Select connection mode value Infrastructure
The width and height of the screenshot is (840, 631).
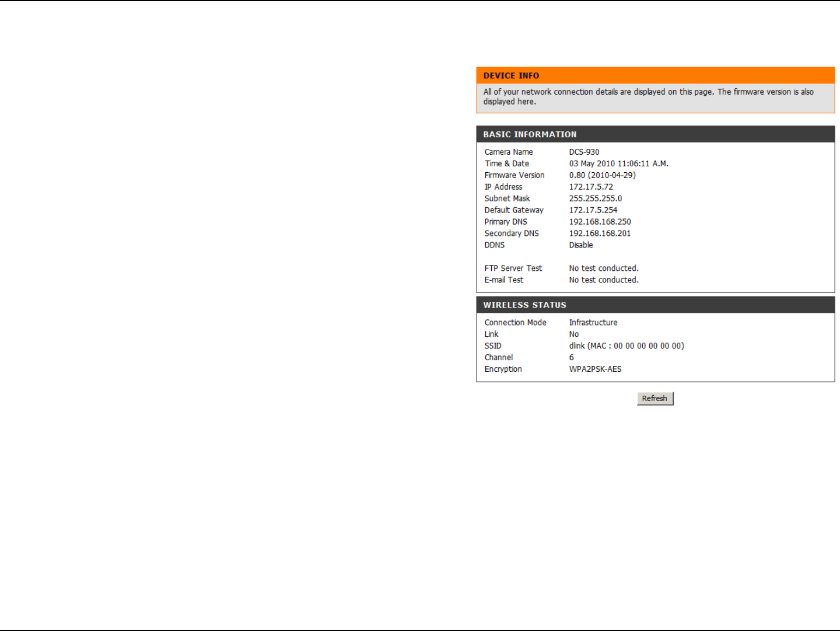pos(593,322)
